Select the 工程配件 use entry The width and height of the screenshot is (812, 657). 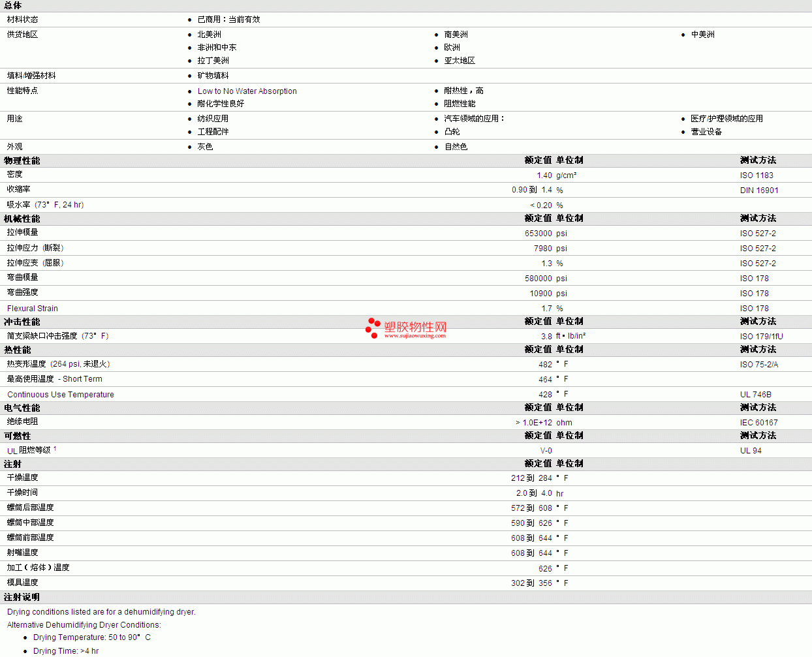213,132
